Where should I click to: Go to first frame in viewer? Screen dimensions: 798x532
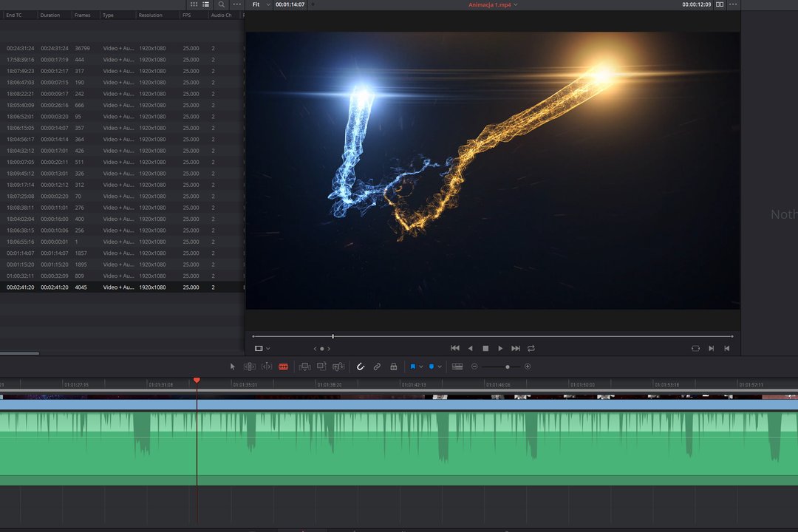click(x=455, y=348)
